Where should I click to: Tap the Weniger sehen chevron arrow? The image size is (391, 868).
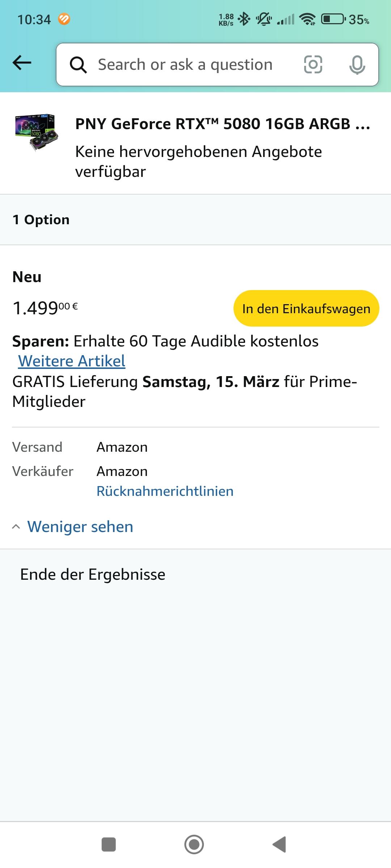16,527
